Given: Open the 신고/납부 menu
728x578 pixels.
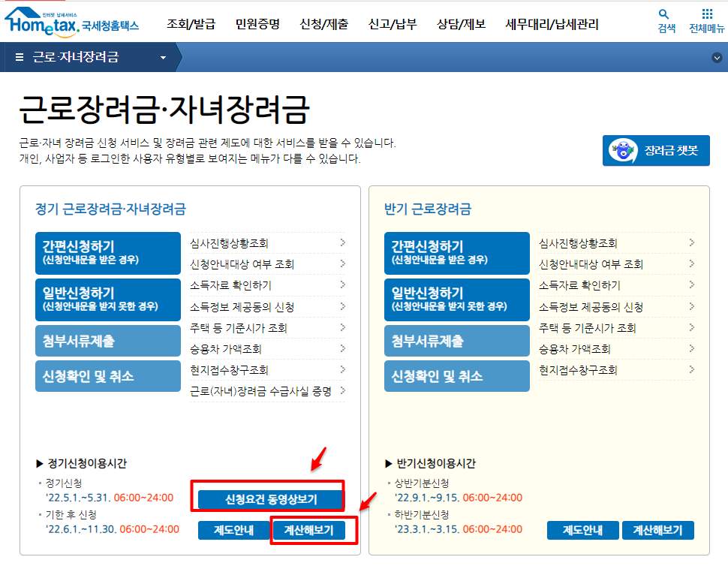Looking at the screenshot, I should 393,24.
